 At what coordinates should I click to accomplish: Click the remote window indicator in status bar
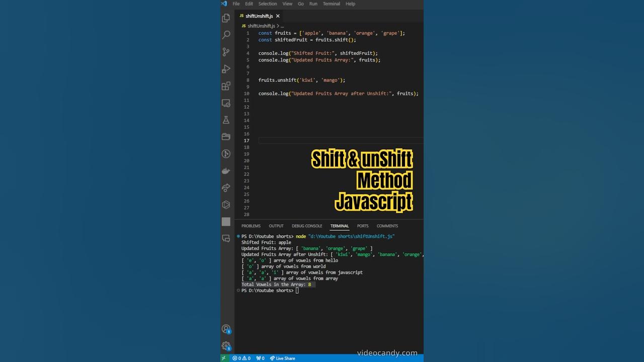point(224,358)
